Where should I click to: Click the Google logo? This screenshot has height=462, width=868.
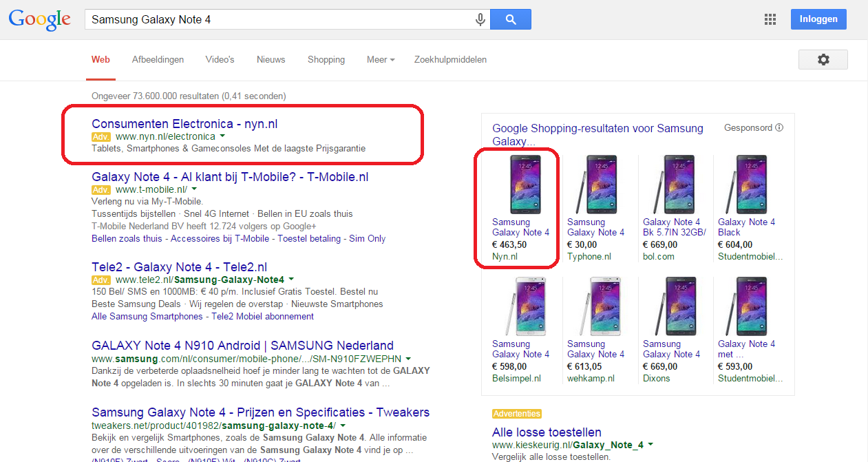click(39, 20)
